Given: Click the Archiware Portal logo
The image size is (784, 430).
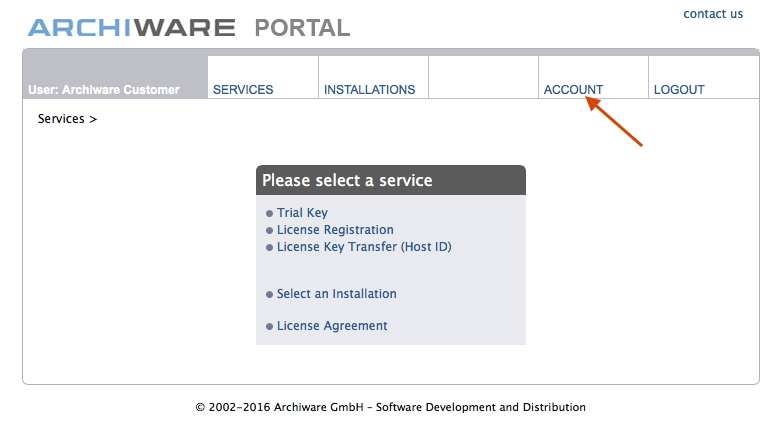Looking at the screenshot, I should pos(189,27).
